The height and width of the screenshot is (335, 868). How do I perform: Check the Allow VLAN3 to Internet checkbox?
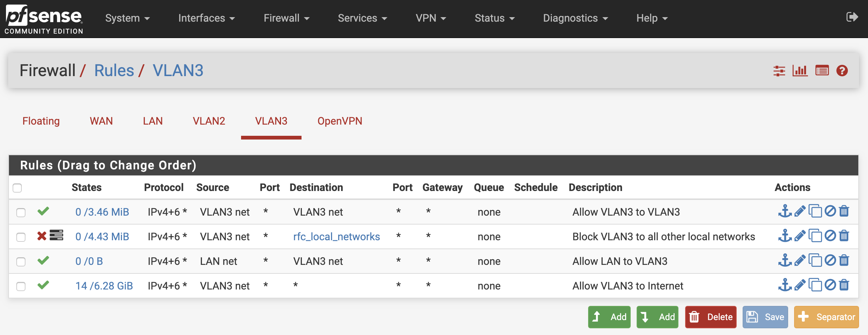coord(21,286)
